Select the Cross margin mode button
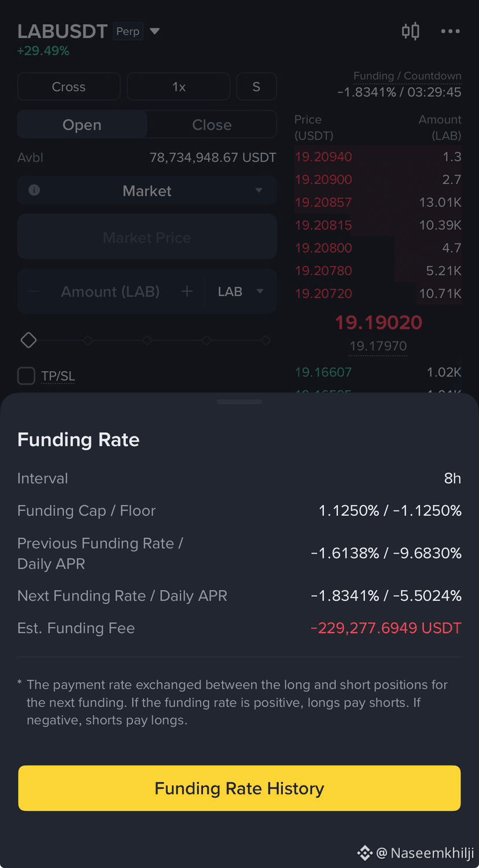Screen dimensions: 479x868 coord(69,87)
